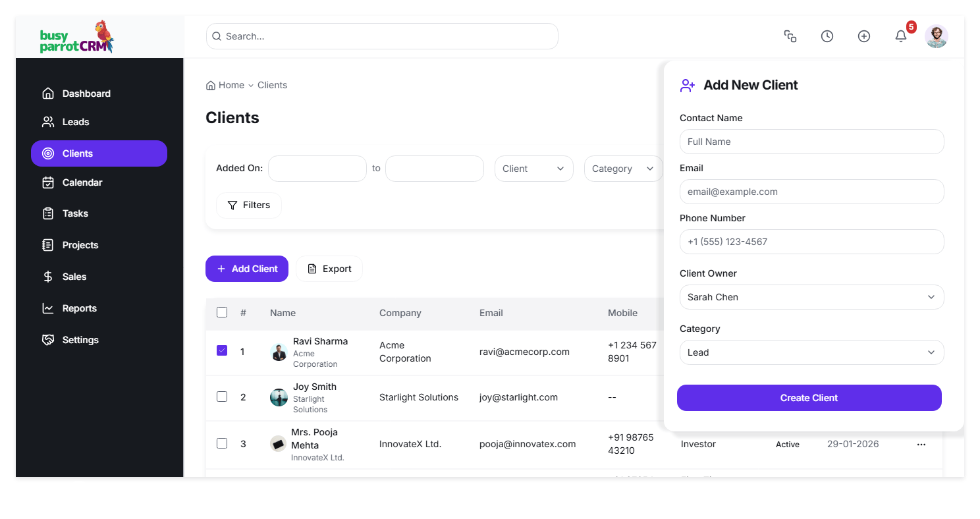Viewport: 980px width, 519px height.
Task: Open the Category dropdown showing Lead
Action: point(811,352)
